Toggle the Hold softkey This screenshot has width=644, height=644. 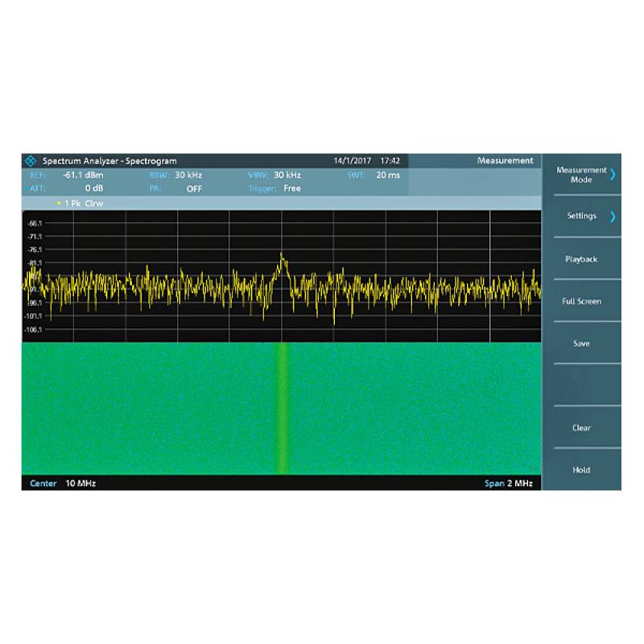click(x=581, y=470)
